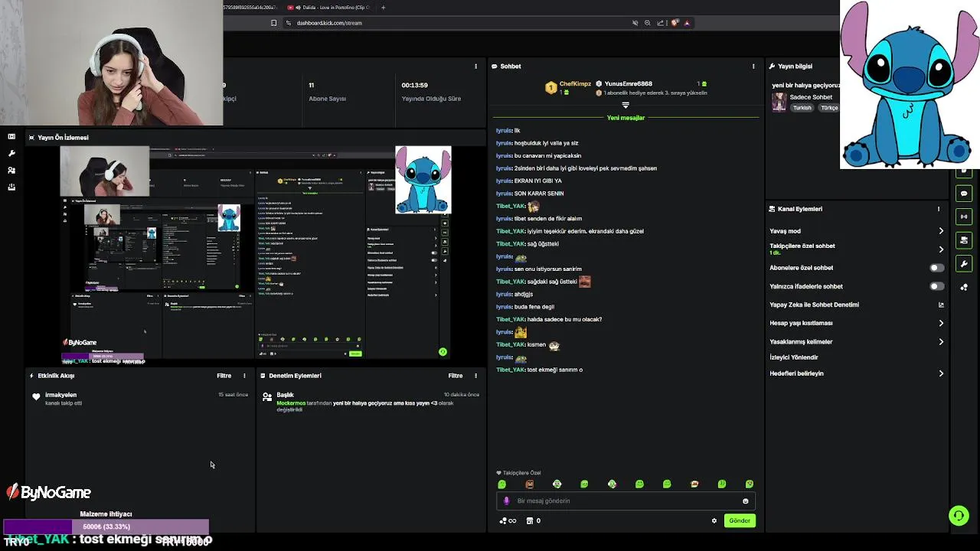980x551 pixels.
Task: Click the Sadece Sohbet category label
Action: tap(811, 97)
